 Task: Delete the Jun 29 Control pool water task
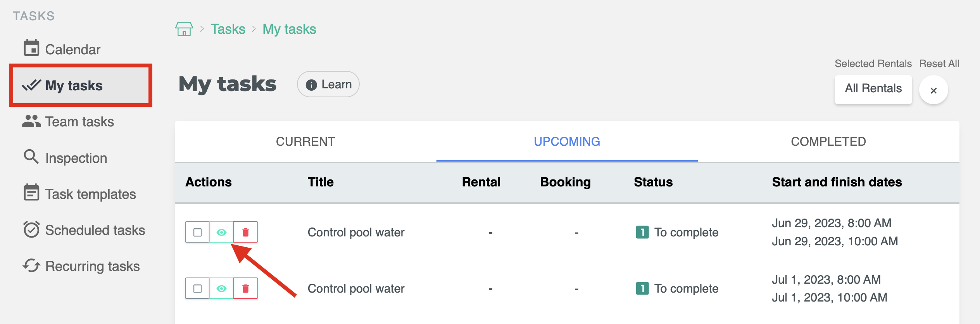[x=245, y=232]
